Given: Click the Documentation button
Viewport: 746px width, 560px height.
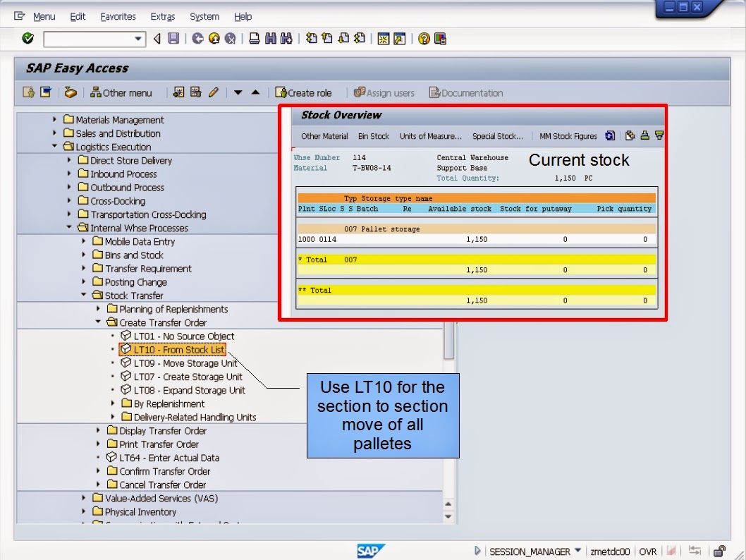Looking at the screenshot, I should pos(466,93).
